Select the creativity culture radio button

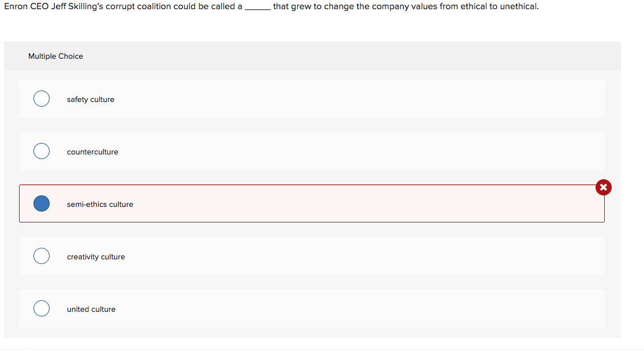[x=41, y=256]
